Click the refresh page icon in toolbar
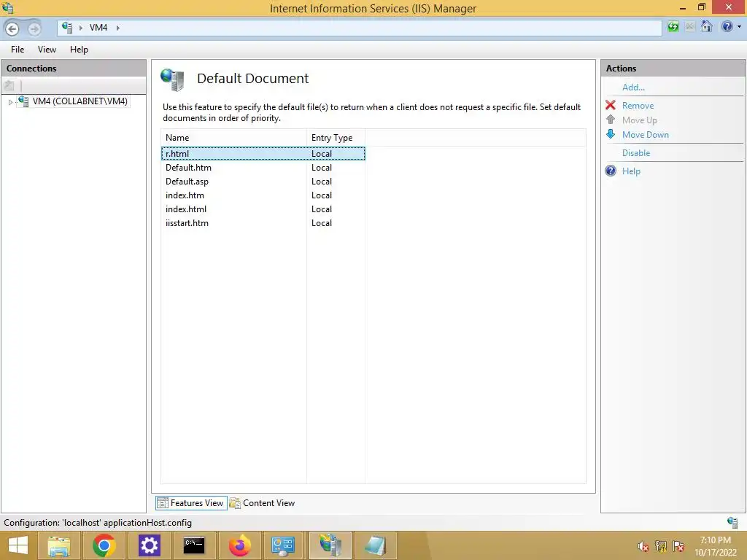Image resolution: width=747 pixels, height=560 pixels. tap(673, 27)
